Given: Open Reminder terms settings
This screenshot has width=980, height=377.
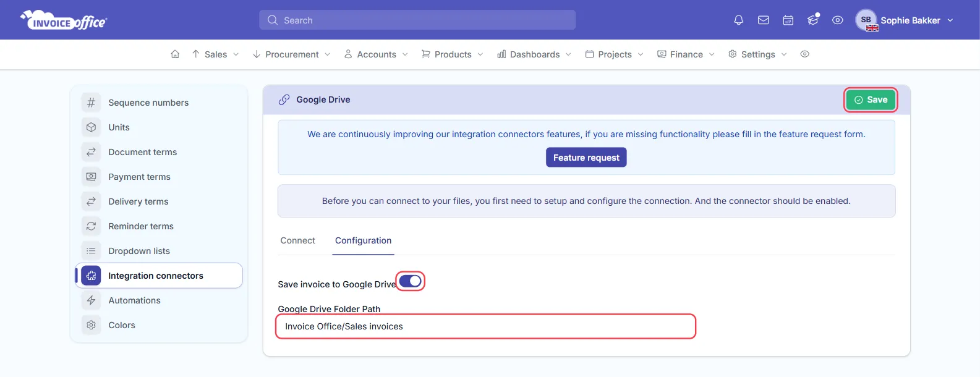Looking at the screenshot, I should pyautogui.click(x=159, y=226).
